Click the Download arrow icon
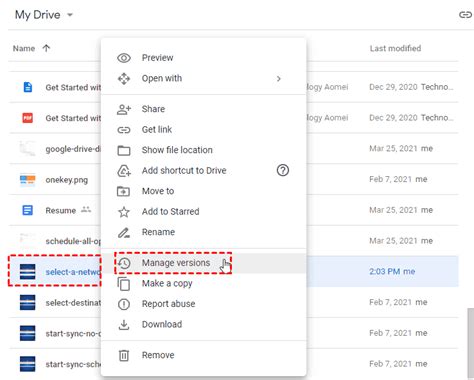The width and height of the screenshot is (474, 380). [124, 325]
